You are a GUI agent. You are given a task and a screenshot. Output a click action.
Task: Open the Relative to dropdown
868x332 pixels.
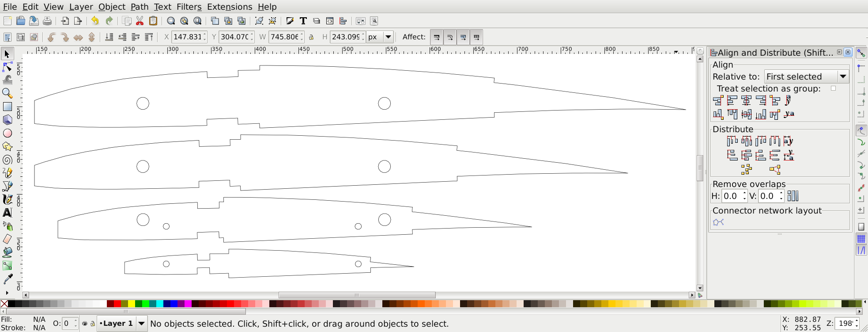807,76
